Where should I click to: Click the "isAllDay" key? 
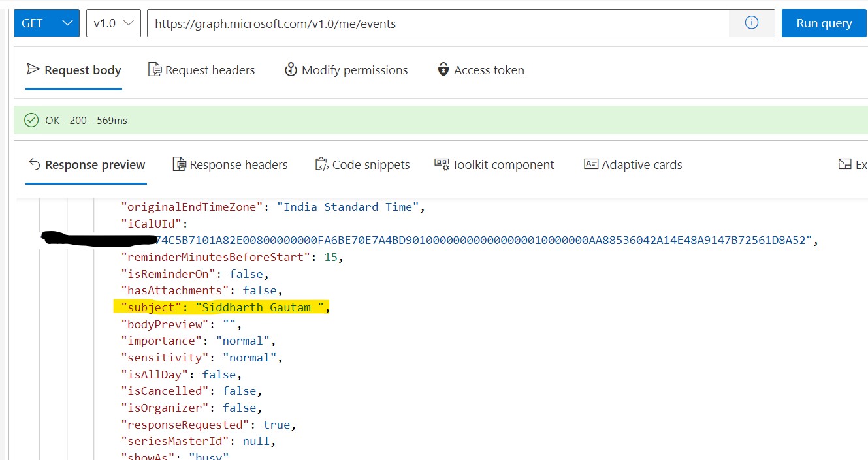[155, 375]
